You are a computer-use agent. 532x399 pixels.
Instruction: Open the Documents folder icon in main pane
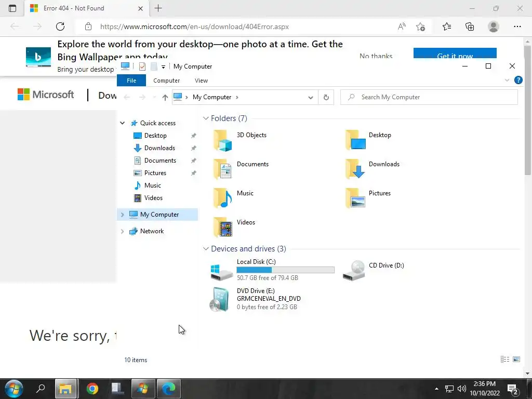click(223, 169)
